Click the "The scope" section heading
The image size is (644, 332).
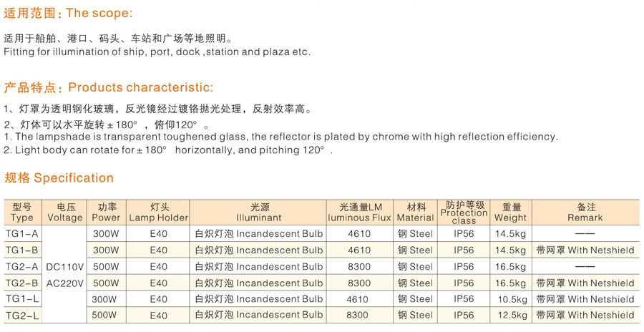tap(68, 14)
